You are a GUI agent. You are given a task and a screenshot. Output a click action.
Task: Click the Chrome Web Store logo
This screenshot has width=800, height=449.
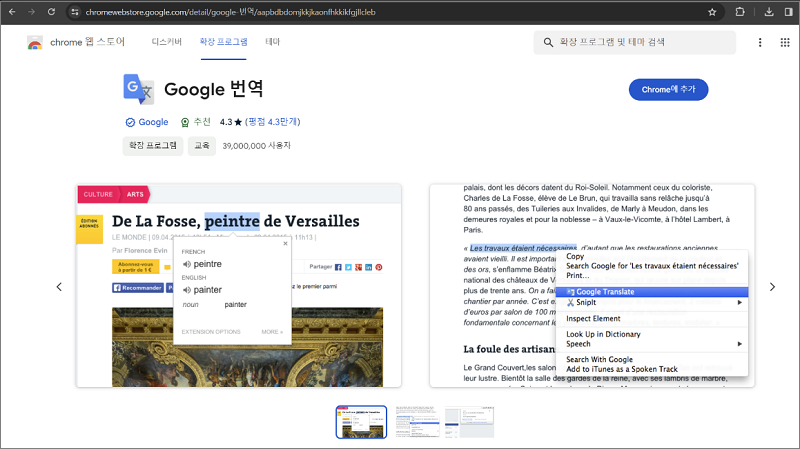click(35, 42)
